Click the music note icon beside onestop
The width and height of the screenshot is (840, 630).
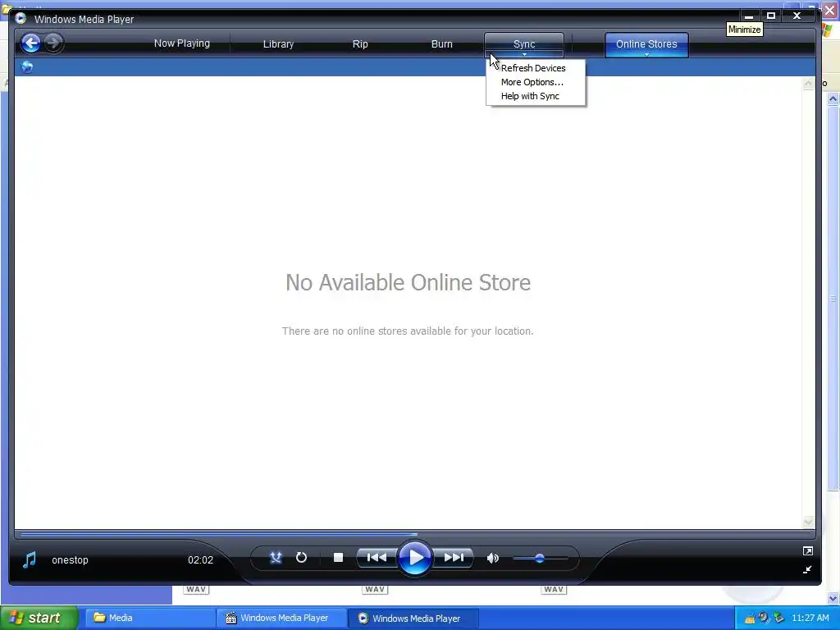[x=30, y=559]
